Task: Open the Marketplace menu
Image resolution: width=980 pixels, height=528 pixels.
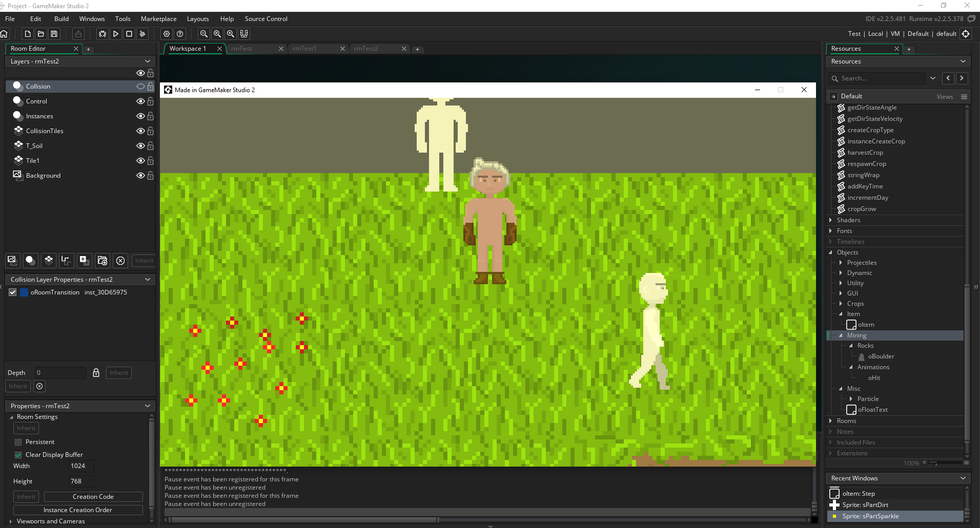Action: 158,18
